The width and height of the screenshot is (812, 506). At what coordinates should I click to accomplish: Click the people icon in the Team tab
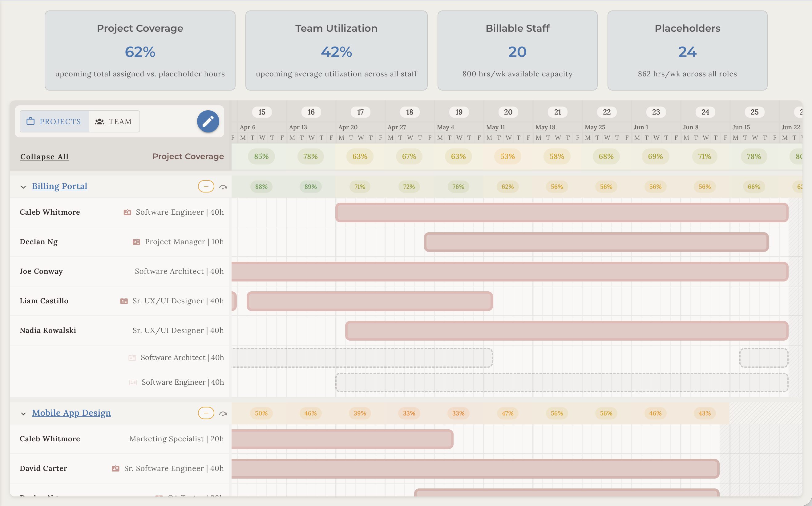click(x=99, y=121)
